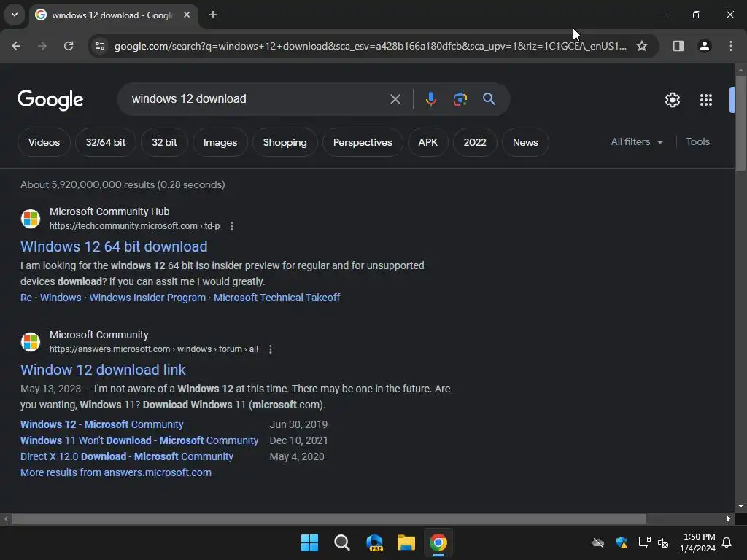
Task: Select the 2022 filter chip
Action: point(475,142)
